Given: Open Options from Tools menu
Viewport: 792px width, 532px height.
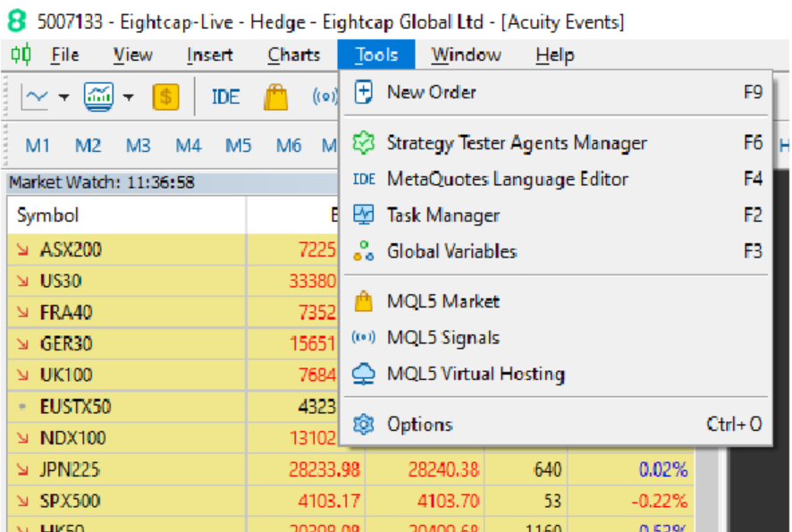Looking at the screenshot, I should [x=558, y=425].
